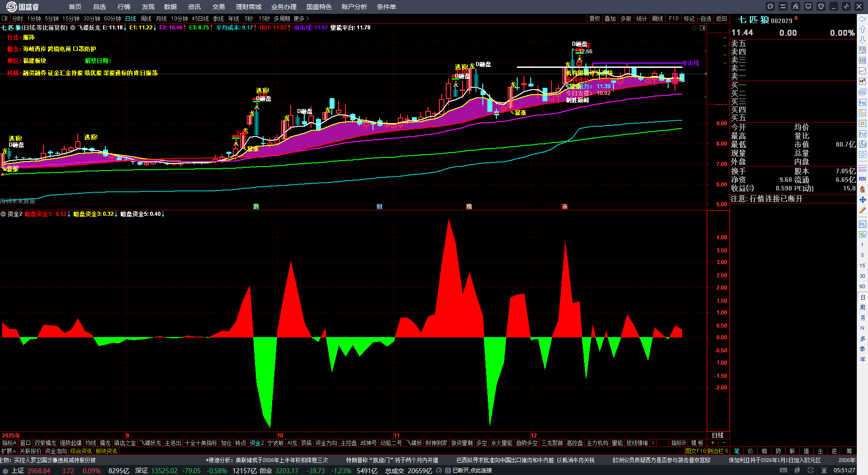The image size is (868, 475).
Task: Click the F10 button in chart toolbar
Action: coord(674,19)
